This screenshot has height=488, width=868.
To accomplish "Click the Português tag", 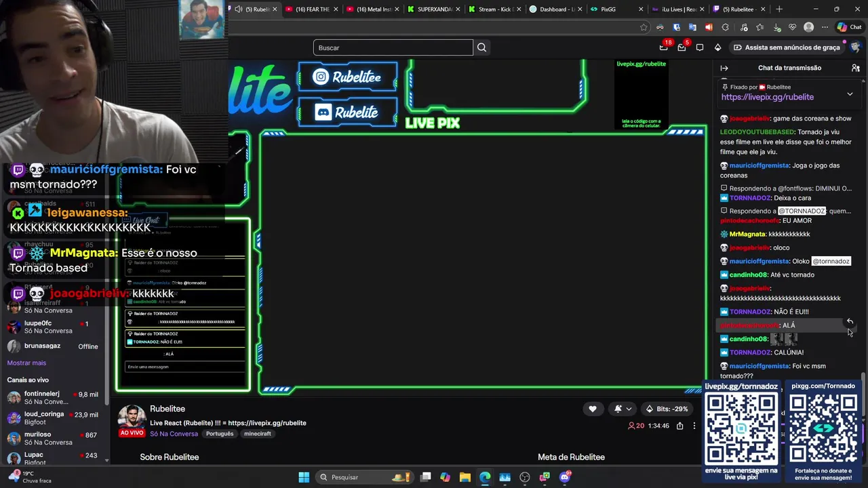I will (220, 434).
